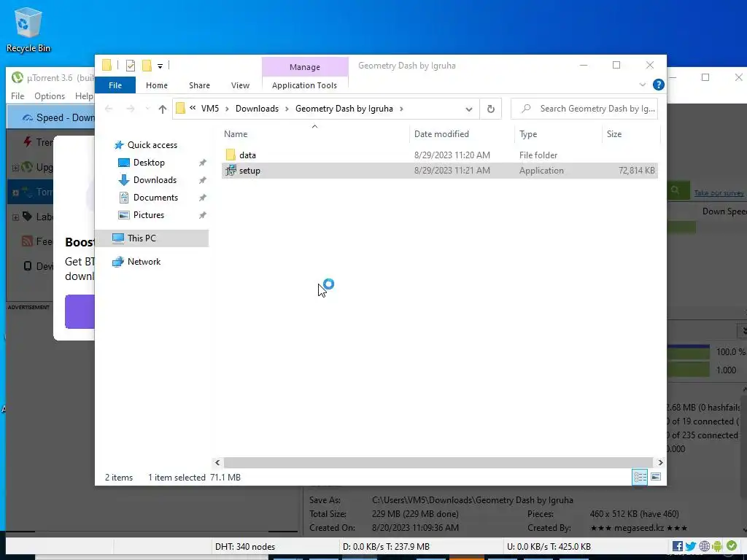Switch to the View ribbon tab
The image size is (747, 560).
click(x=240, y=85)
